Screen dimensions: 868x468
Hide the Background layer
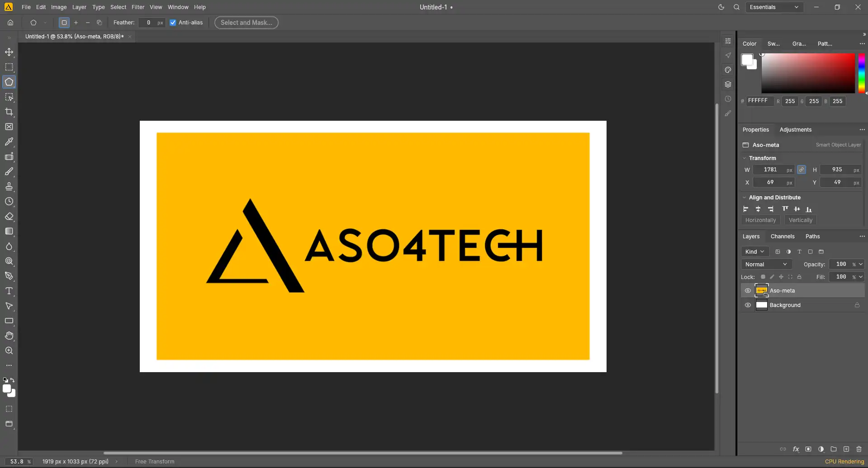748,305
